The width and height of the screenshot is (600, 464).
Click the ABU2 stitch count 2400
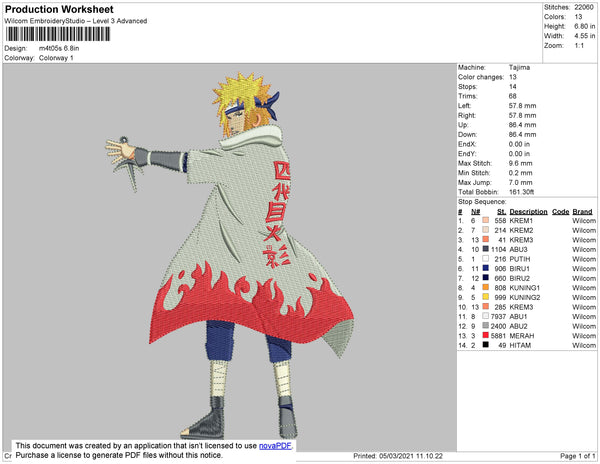(x=498, y=326)
